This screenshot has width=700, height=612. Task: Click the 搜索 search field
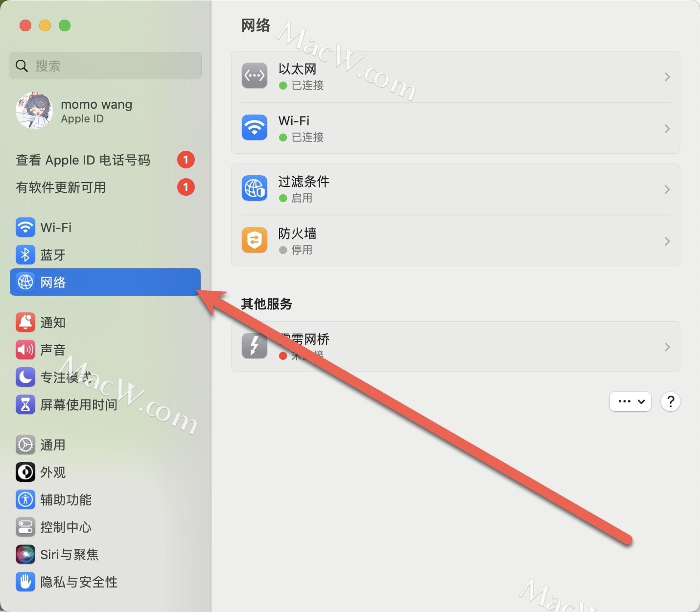(x=105, y=66)
